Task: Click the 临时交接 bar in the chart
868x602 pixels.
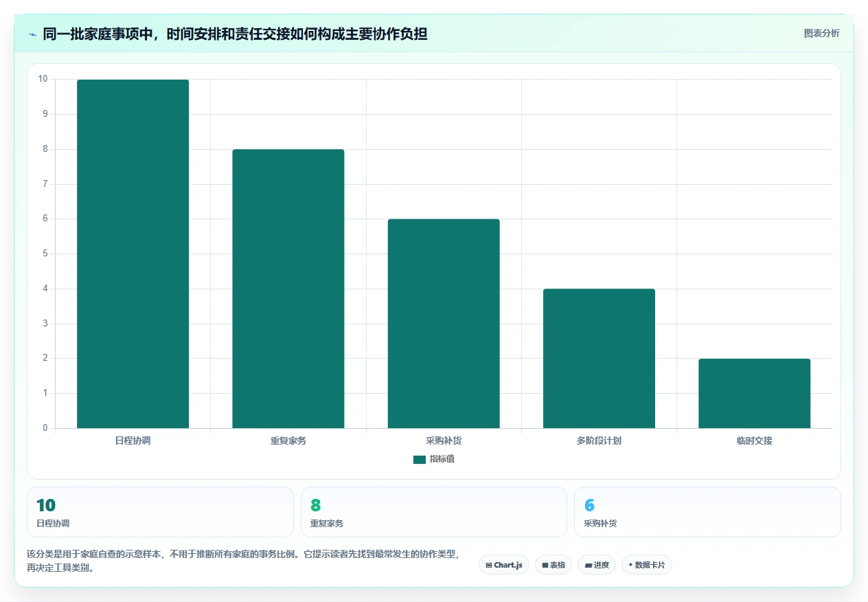Action: (x=754, y=394)
